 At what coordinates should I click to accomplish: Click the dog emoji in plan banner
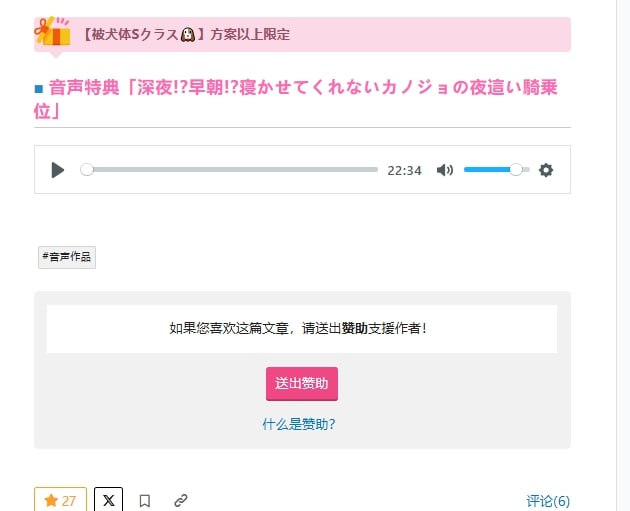[x=186, y=34]
